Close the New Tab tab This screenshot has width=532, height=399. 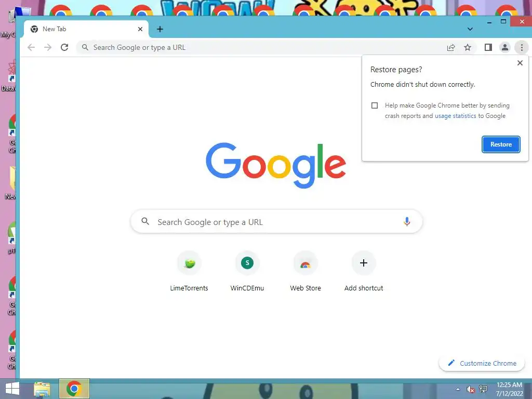140,29
